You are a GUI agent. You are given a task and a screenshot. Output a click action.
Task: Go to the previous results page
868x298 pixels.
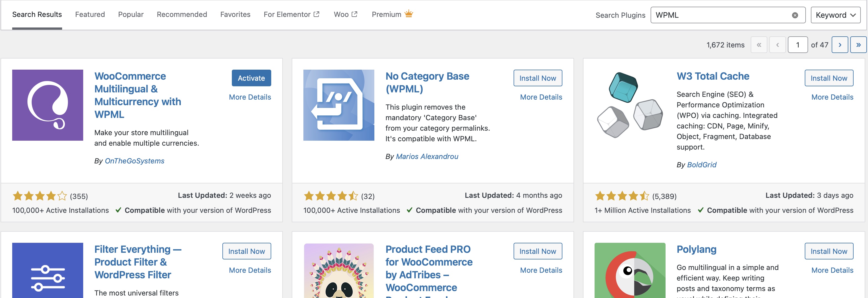click(777, 45)
